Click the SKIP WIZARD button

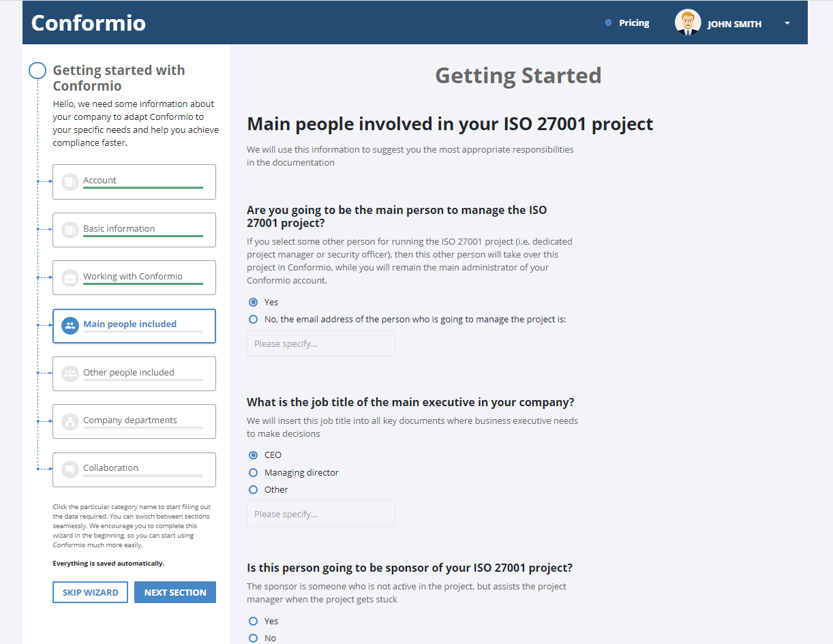pyautogui.click(x=90, y=592)
